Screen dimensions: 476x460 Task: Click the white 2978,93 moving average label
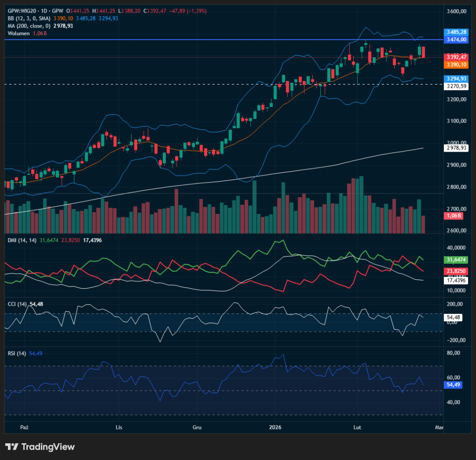coord(456,147)
